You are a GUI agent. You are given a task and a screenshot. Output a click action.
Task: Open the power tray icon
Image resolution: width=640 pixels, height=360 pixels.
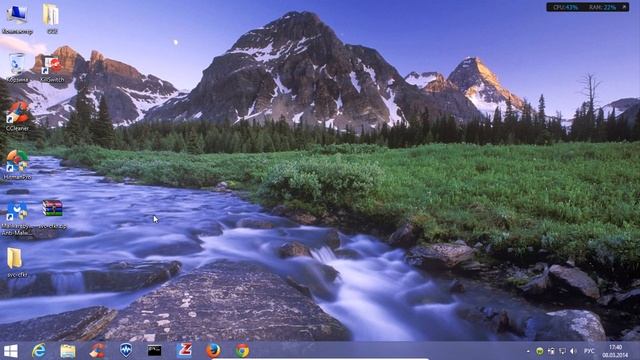[x=551, y=351]
